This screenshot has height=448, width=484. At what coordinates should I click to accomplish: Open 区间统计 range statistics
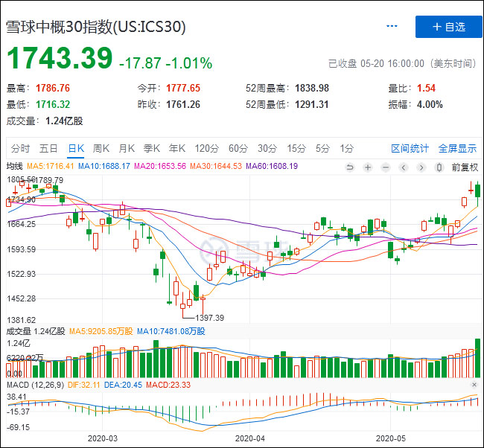pos(410,148)
